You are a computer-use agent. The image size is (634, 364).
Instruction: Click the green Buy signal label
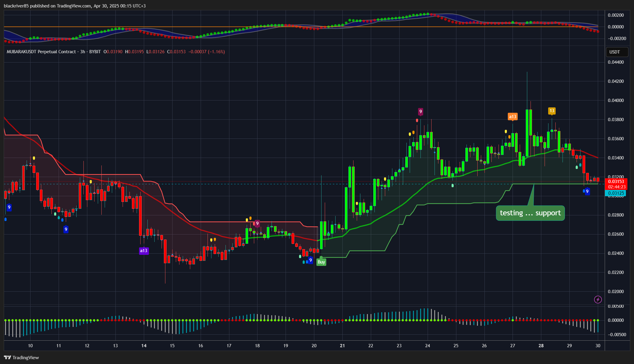[321, 262]
